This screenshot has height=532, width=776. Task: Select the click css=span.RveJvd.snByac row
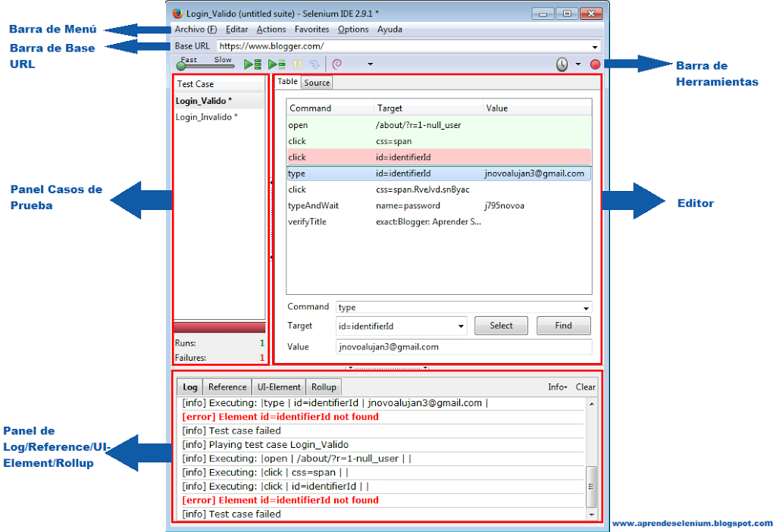coord(439,189)
